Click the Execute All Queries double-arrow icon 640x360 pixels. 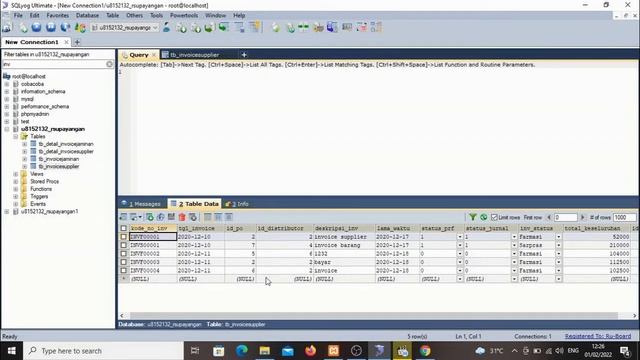coord(51,27)
